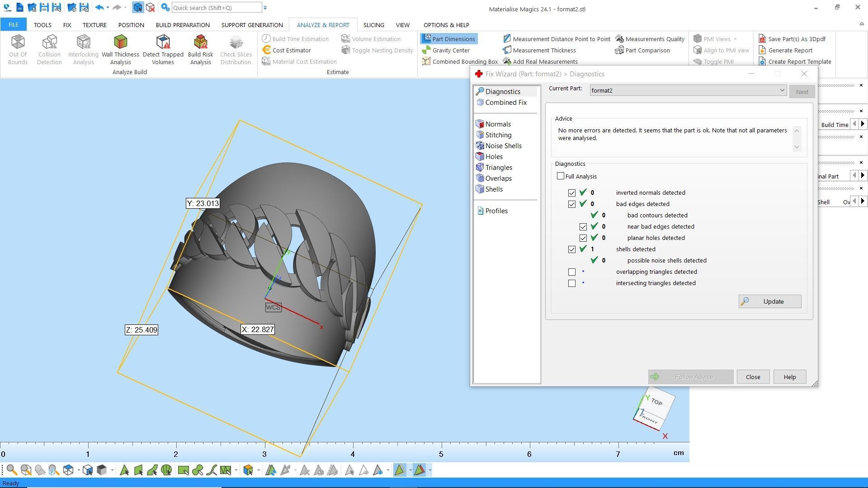
Task: Open Part Comparison tool
Action: pyautogui.click(x=647, y=50)
